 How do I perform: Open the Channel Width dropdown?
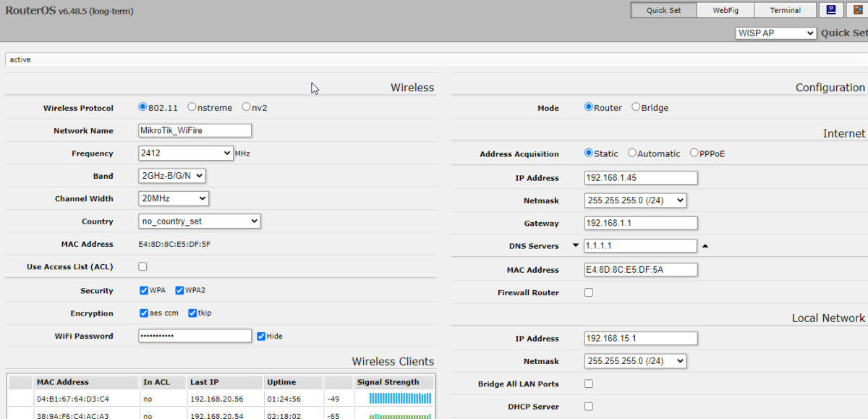coord(173,198)
